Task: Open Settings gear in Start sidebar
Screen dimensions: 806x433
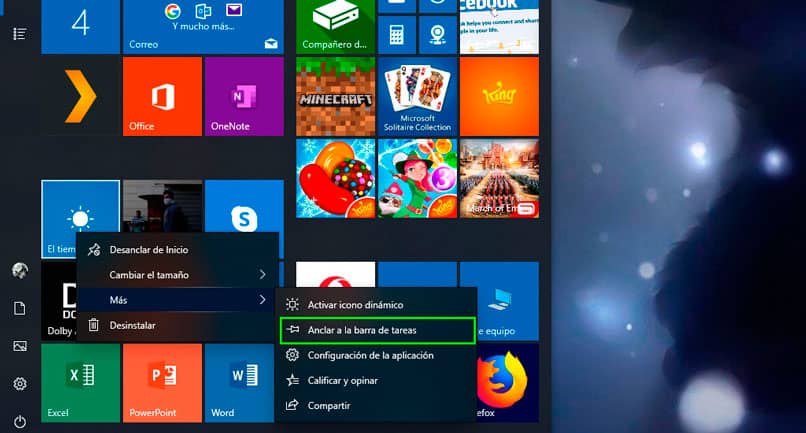Action: coord(20,384)
